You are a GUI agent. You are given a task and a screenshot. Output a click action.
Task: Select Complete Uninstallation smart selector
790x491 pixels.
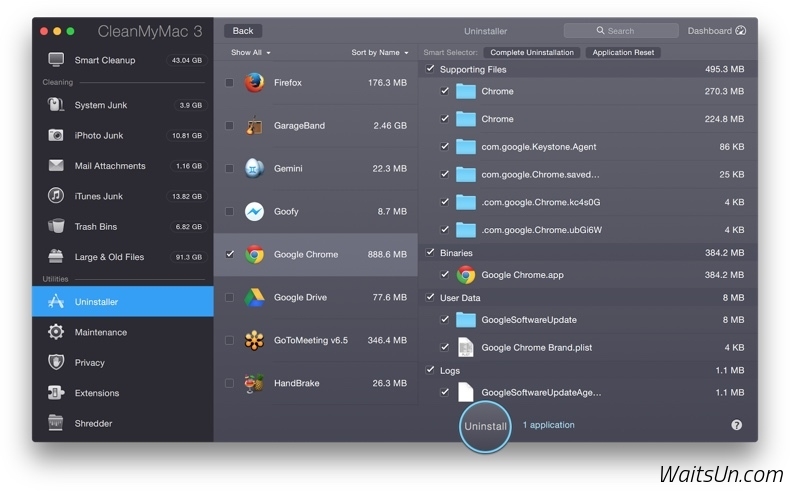coord(531,52)
